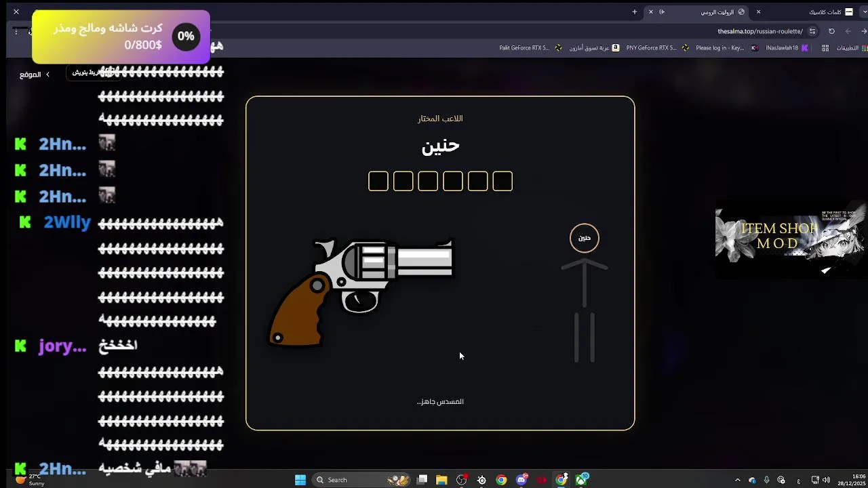This screenshot has height=488, width=868.
Task: Click the first empty chamber box
Action: 378,181
